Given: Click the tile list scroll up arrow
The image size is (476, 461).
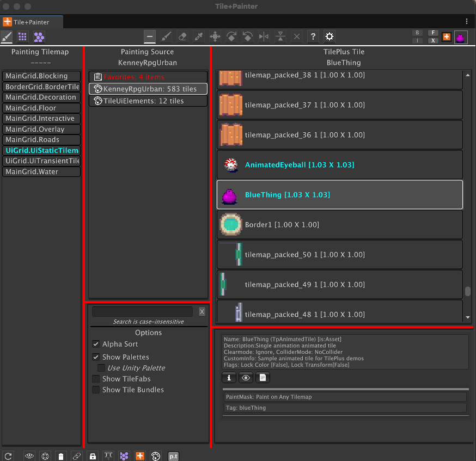Looking at the screenshot, I should pos(468,75).
